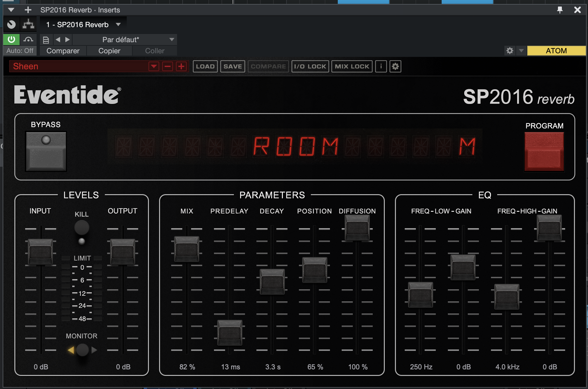Open the Par défaut preset dropdown

125,40
